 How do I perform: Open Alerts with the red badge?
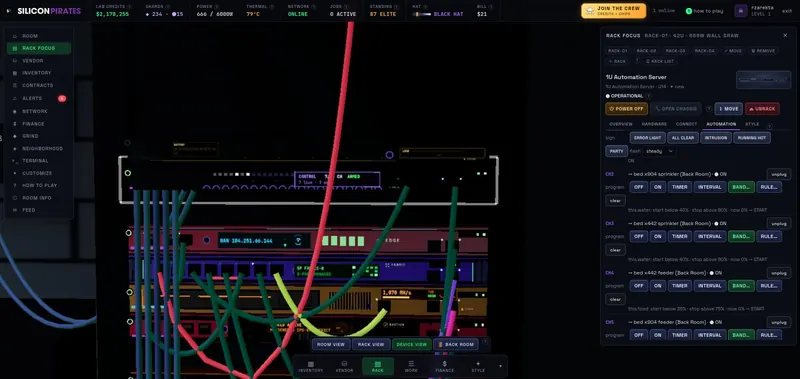(x=39, y=98)
